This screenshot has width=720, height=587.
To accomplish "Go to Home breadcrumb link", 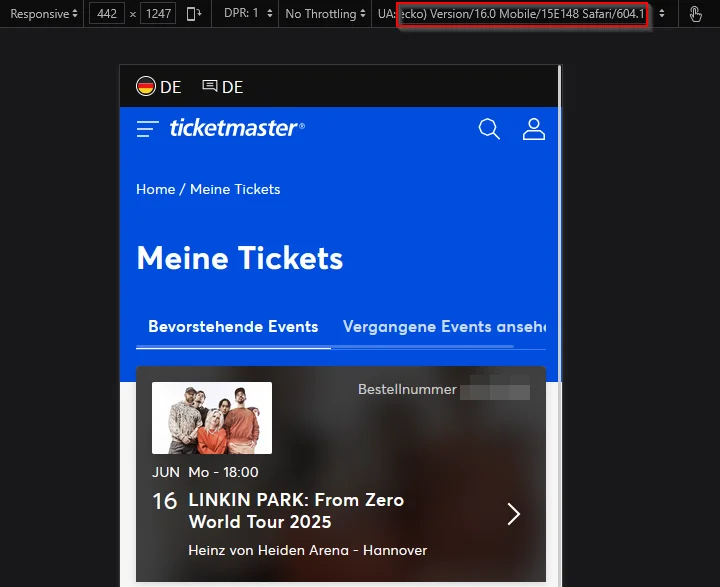I will [x=156, y=189].
